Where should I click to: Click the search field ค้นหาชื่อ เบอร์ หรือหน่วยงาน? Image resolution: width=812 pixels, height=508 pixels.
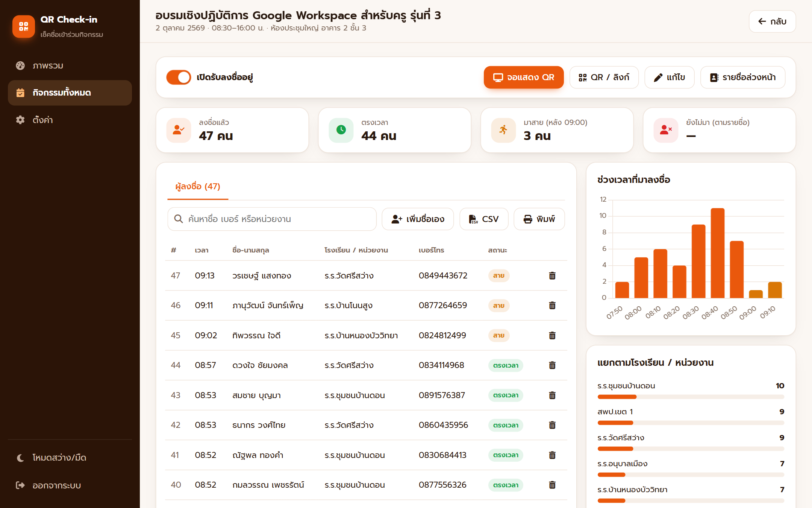[272, 219]
